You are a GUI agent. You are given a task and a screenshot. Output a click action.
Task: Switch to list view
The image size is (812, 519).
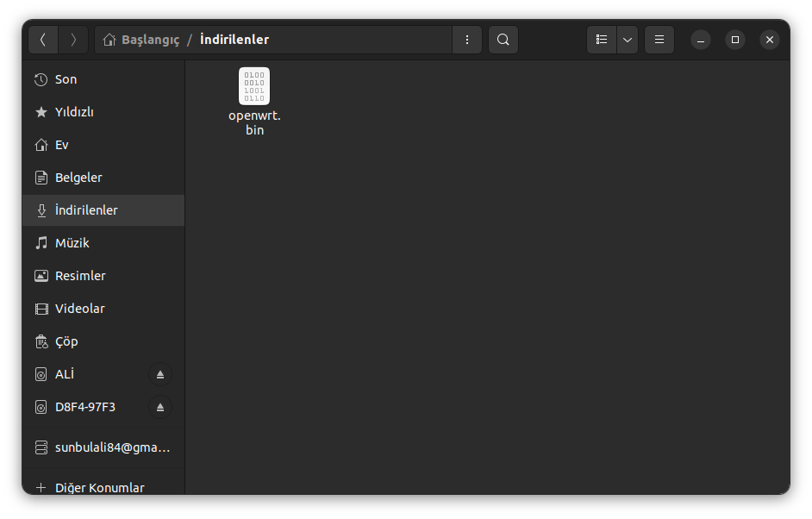click(x=601, y=40)
